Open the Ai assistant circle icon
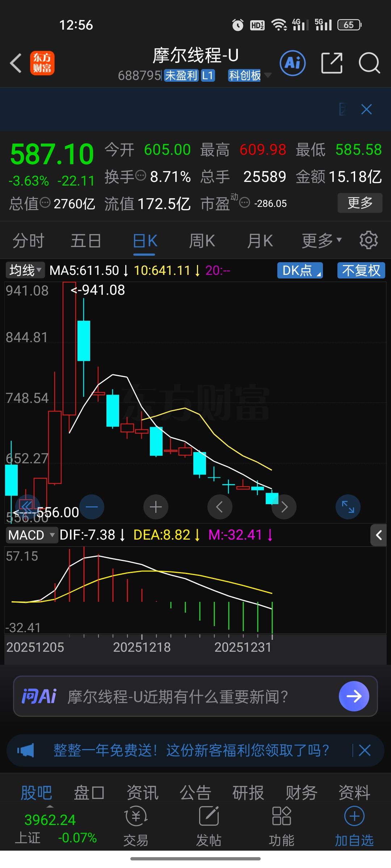Viewport: 391px width, 868px height. click(293, 63)
